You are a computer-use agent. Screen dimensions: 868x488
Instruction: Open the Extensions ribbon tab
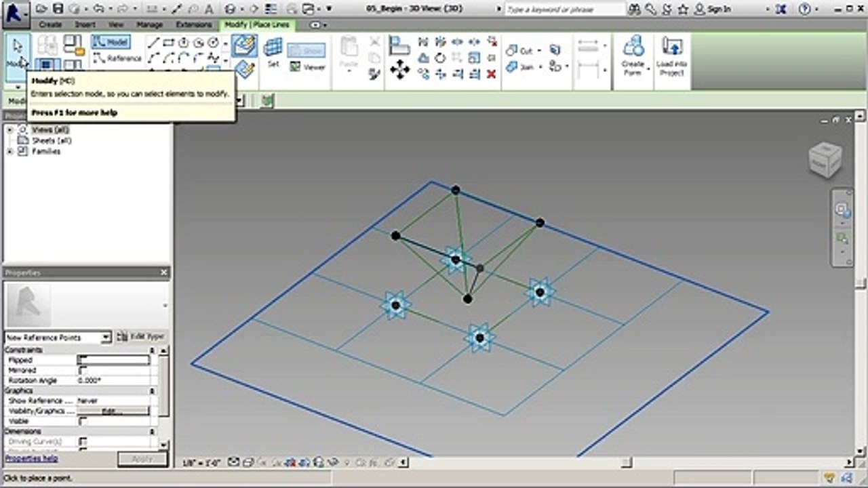pos(194,24)
